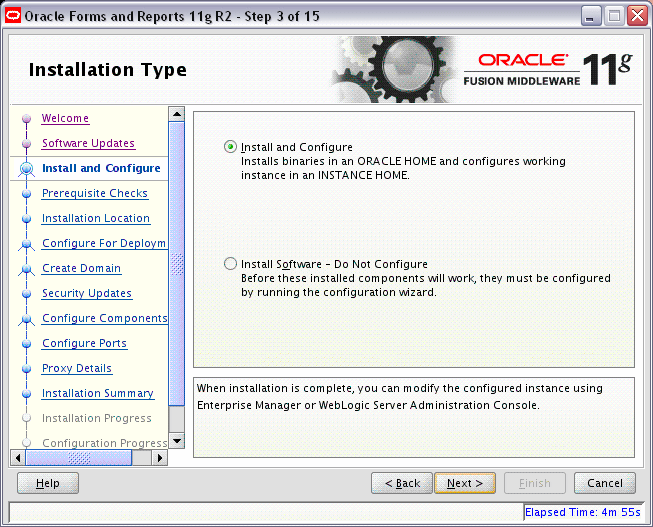This screenshot has width=653, height=527.
Task: Click the Proxy Details step bullet icon
Action: [x=27, y=369]
